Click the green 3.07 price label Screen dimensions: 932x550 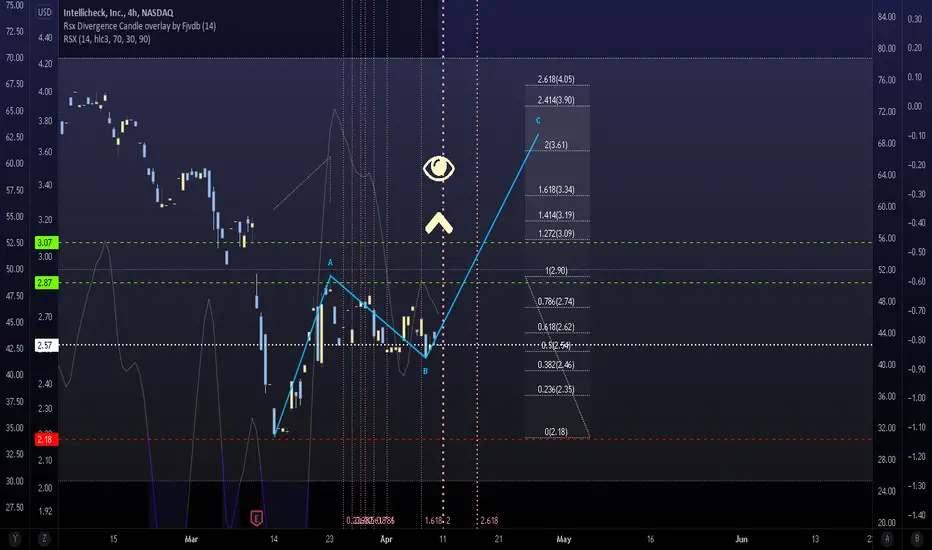(45, 243)
